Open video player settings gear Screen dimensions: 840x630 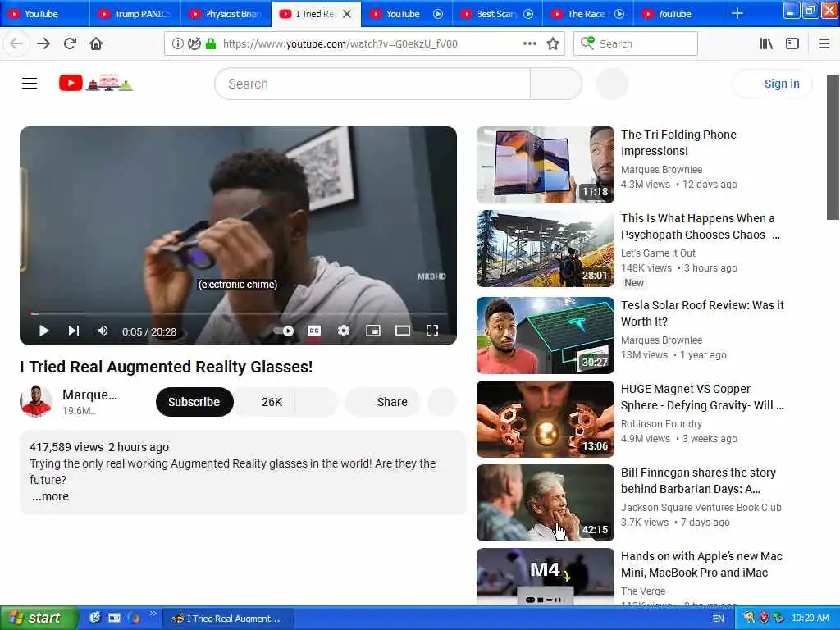(344, 331)
